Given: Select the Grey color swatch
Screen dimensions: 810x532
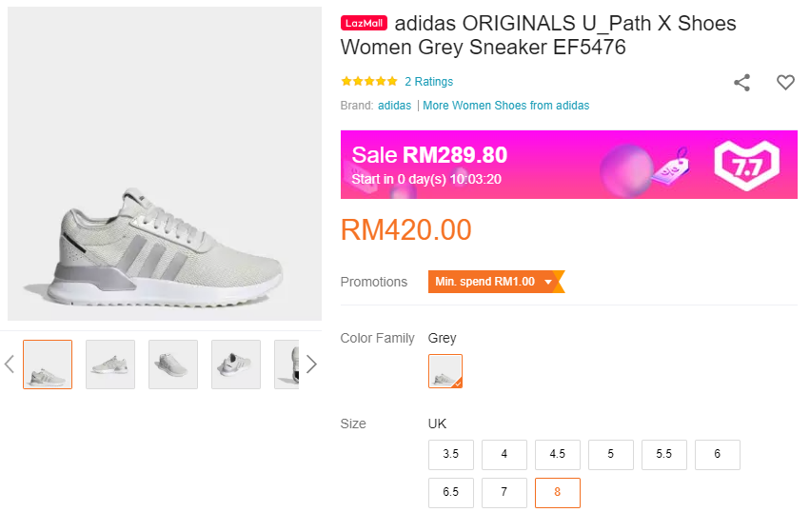Looking at the screenshot, I should (x=445, y=371).
